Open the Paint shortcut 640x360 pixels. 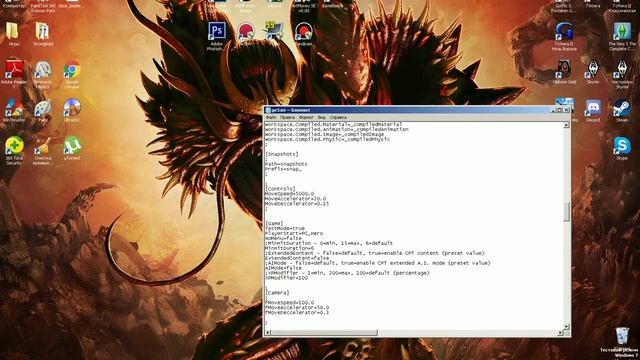[x=43, y=111]
